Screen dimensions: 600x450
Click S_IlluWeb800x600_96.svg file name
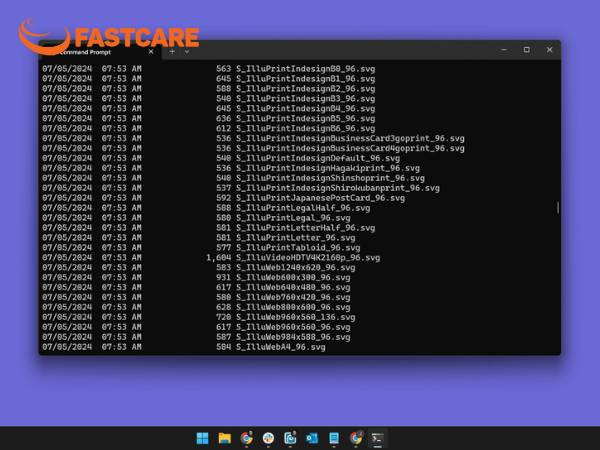(x=293, y=308)
